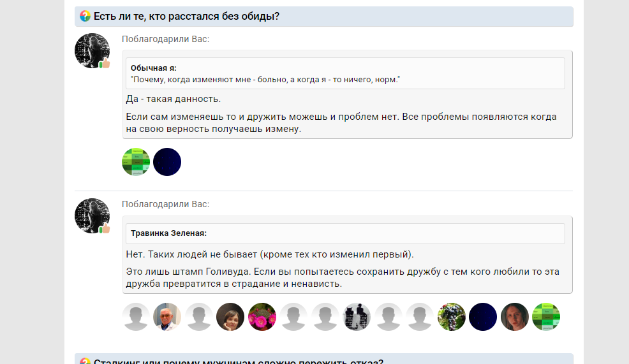Click the reply text 'Да - такая данность.'
Viewport: 629px width, 364px height.
(x=174, y=99)
